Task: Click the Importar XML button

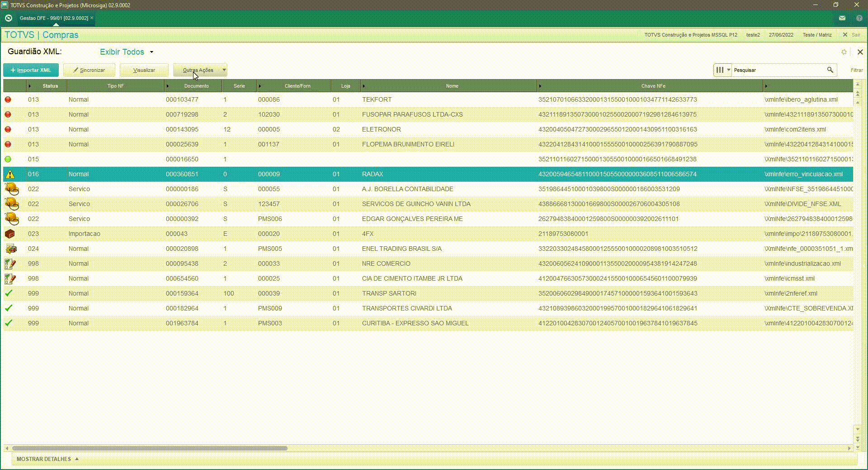Action: [31, 70]
